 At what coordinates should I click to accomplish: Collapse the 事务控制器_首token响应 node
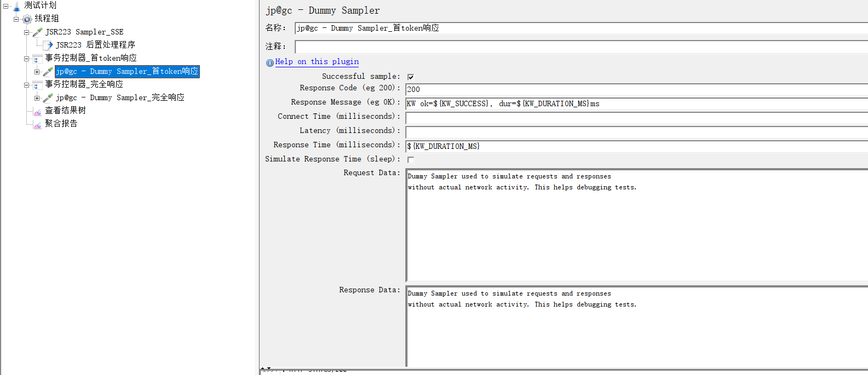point(26,59)
